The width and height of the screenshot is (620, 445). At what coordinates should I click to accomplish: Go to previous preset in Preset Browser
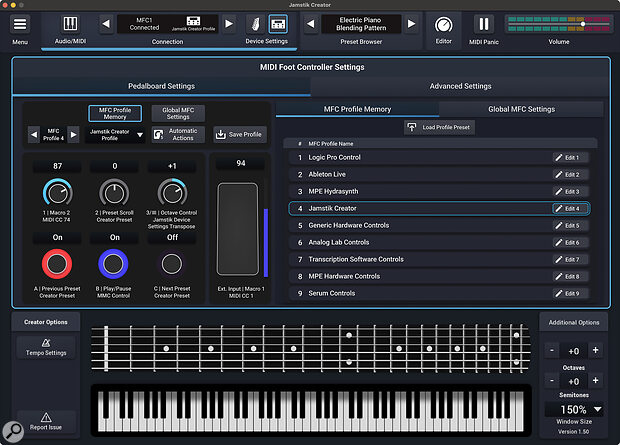(311, 24)
